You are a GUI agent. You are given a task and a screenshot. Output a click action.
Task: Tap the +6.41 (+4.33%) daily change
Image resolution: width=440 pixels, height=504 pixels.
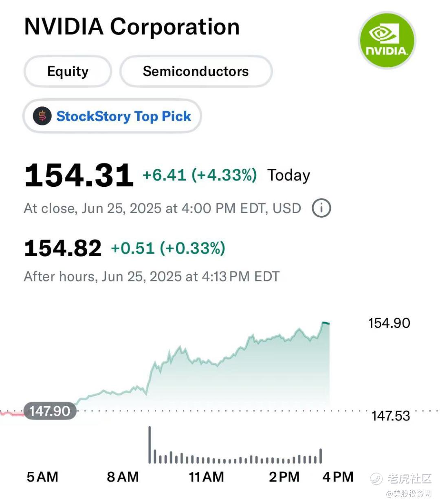coord(200,175)
